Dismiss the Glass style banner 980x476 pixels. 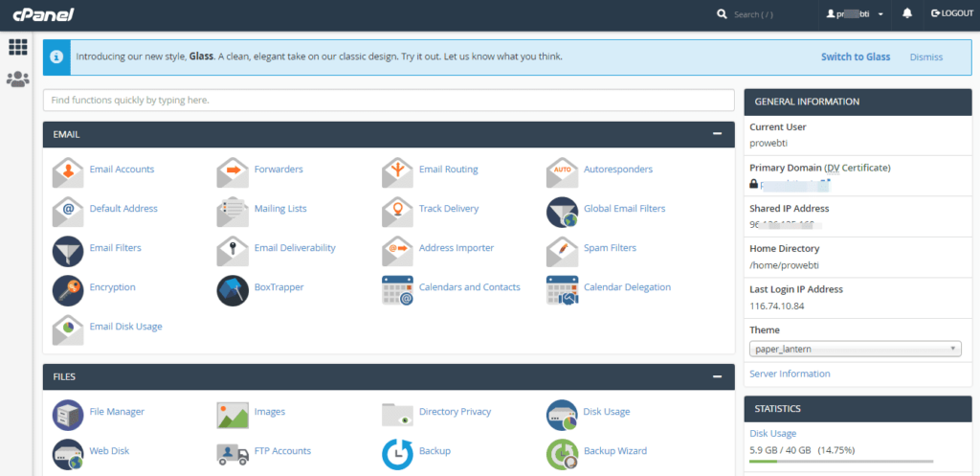(x=926, y=57)
